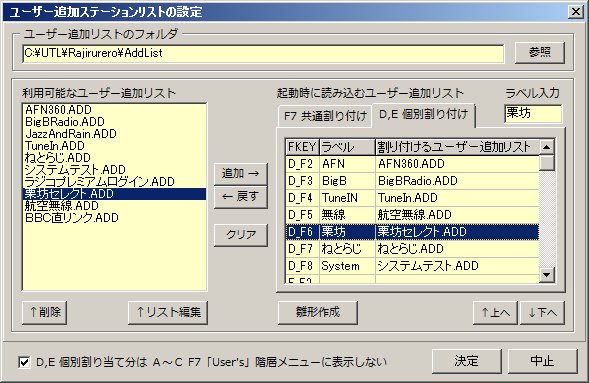This screenshot has height=383, width=589.
Task: Select 航空無線.ADD in assignment table
Action: coord(457,215)
